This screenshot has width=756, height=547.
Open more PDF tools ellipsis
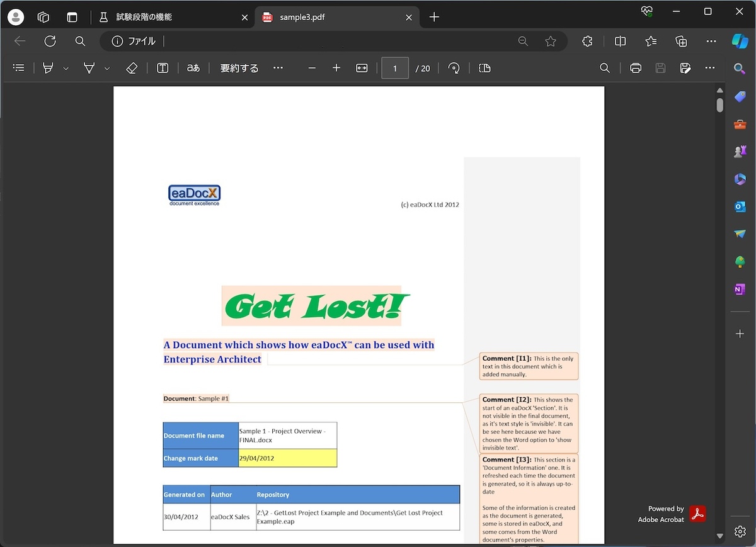point(278,68)
